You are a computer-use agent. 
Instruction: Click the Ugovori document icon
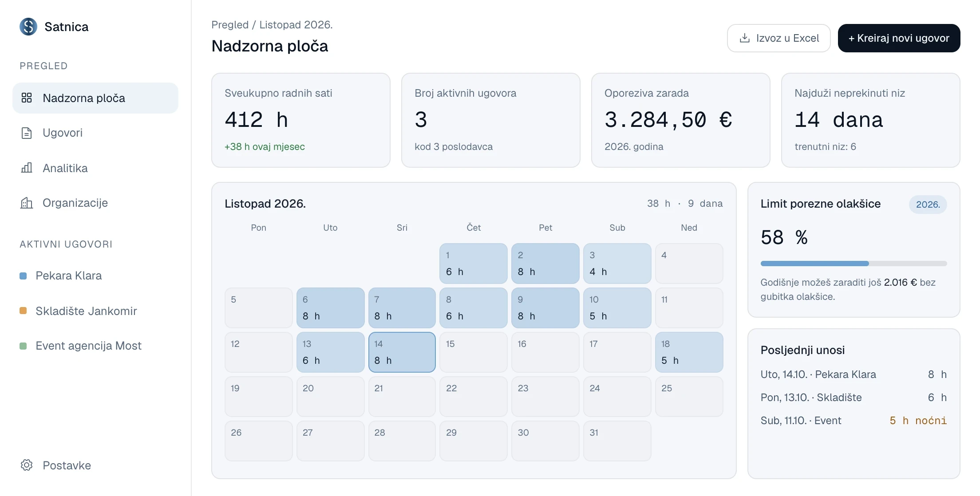[27, 133]
